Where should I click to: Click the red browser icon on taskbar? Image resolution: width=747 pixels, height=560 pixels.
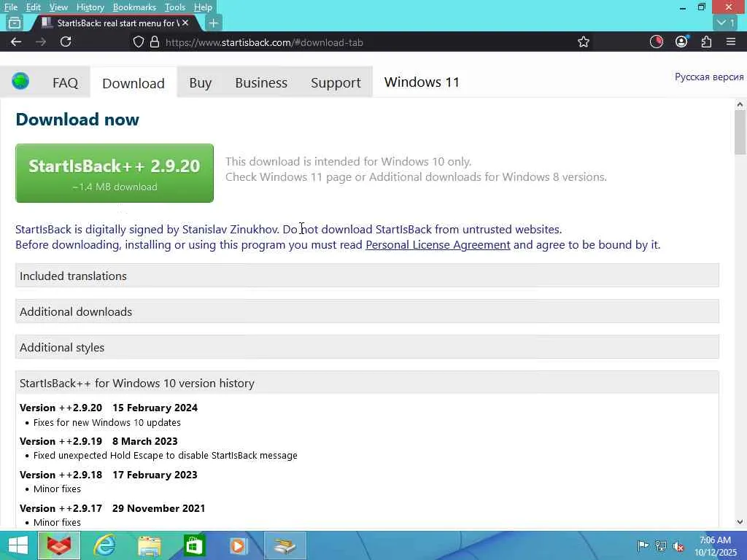coord(59,545)
